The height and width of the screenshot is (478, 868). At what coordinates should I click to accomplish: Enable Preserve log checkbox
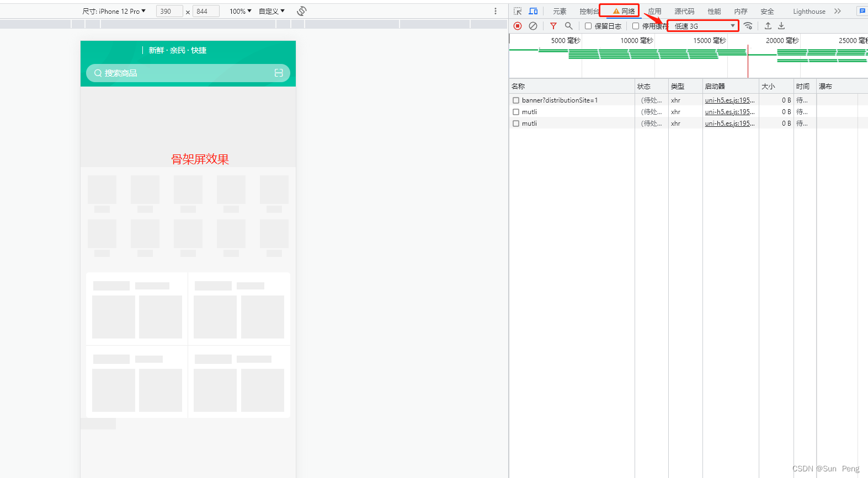(588, 26)
